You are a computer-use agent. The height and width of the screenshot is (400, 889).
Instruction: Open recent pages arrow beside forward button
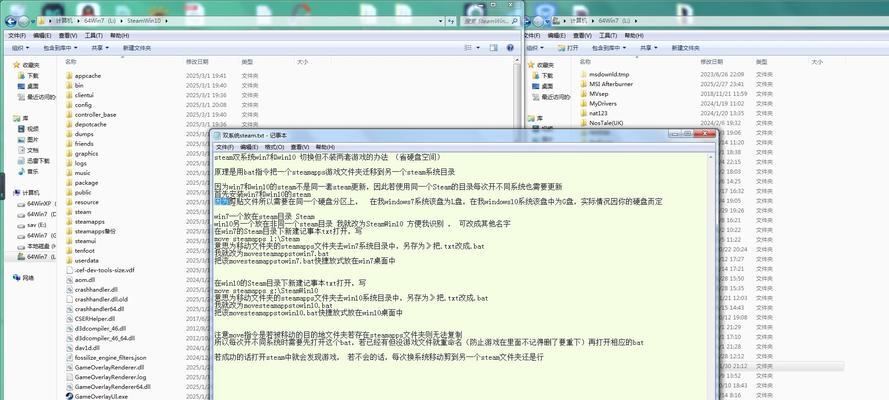pos(33,22)
